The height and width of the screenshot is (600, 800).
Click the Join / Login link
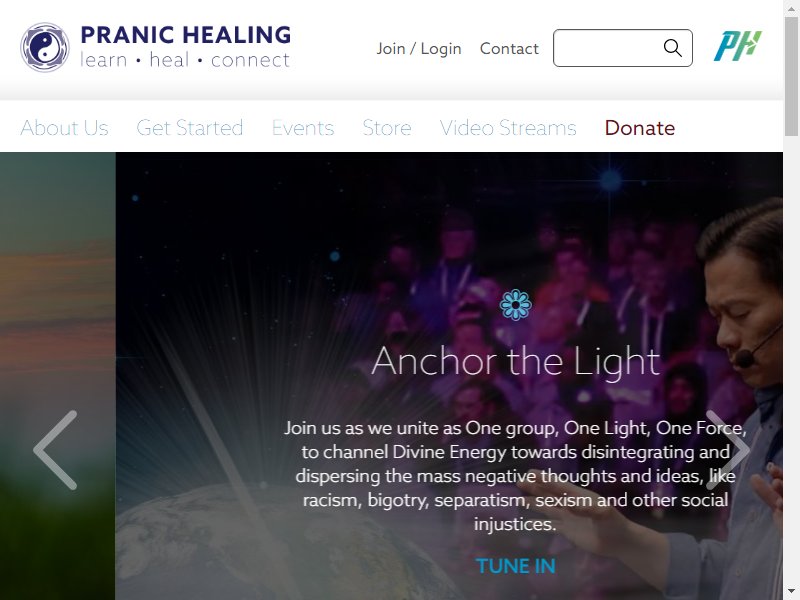point(419,48)
